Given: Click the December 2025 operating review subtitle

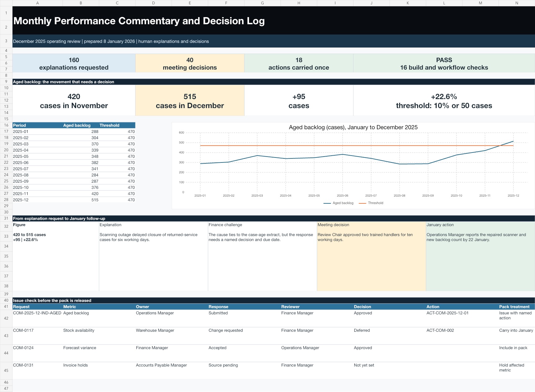Looking at the screenshot, I should (x=111, y=41).
